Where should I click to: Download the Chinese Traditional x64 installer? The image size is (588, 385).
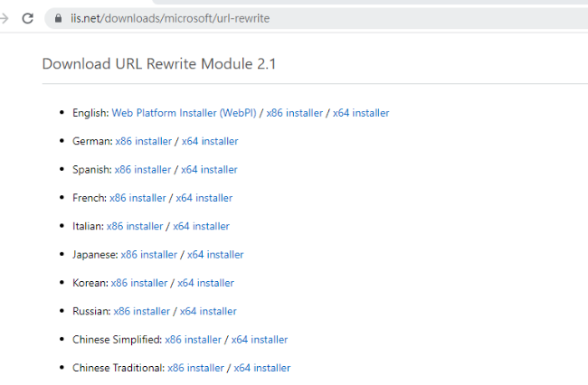(262, 368)
